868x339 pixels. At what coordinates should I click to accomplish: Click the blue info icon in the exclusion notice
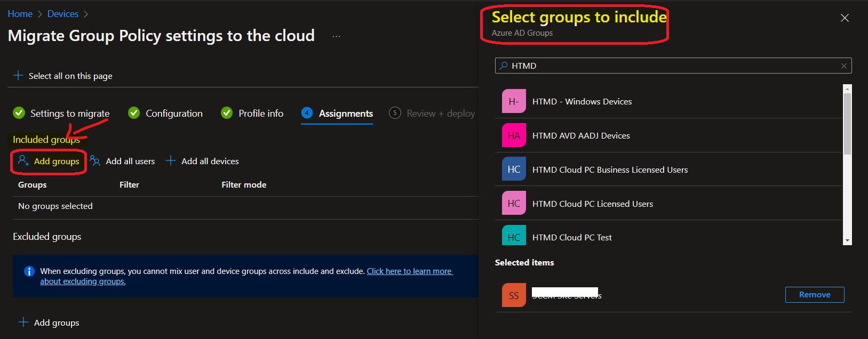(x=29, y=271)
